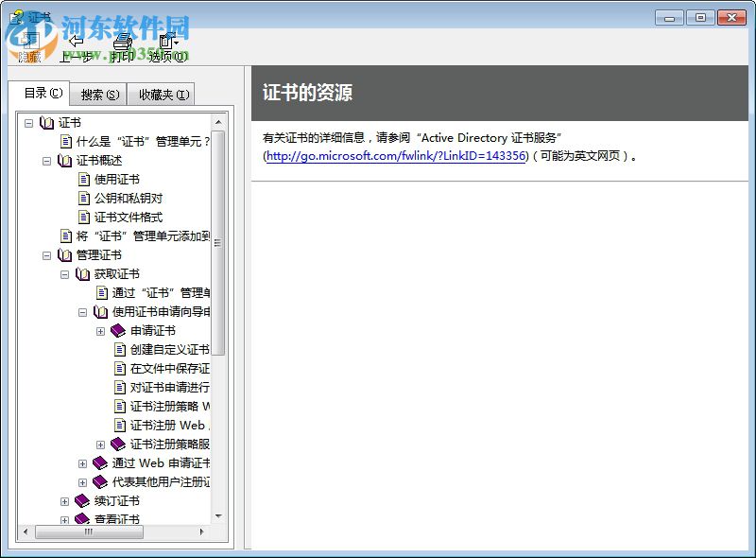The height and width of the screenshot is (558, 756).
Task: Click the horizontal scrollbar under the contents tree
Action: pos(90,533)
